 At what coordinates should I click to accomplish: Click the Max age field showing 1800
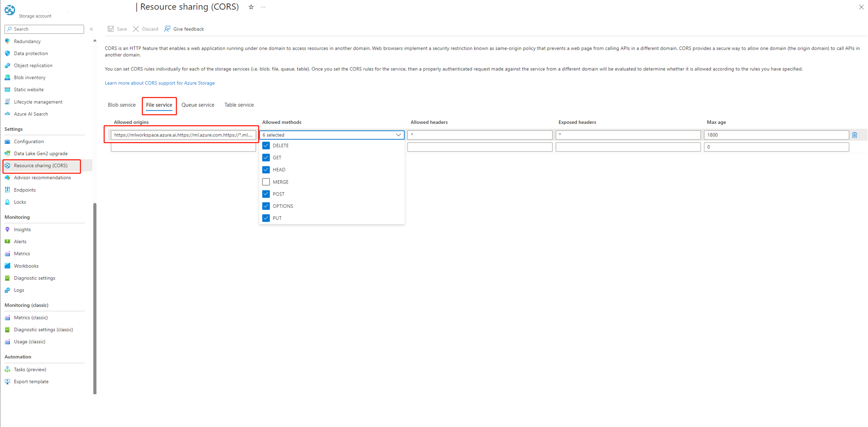(x=776, y=135)
